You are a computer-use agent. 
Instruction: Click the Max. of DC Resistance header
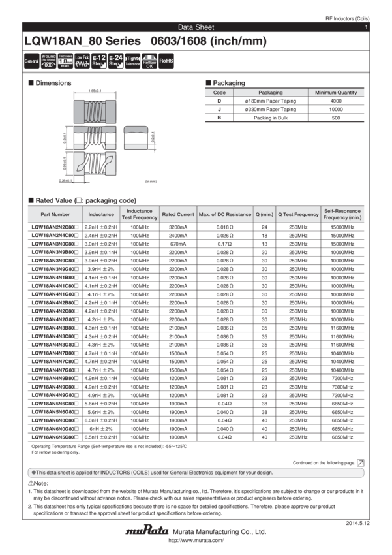[225, 214]
